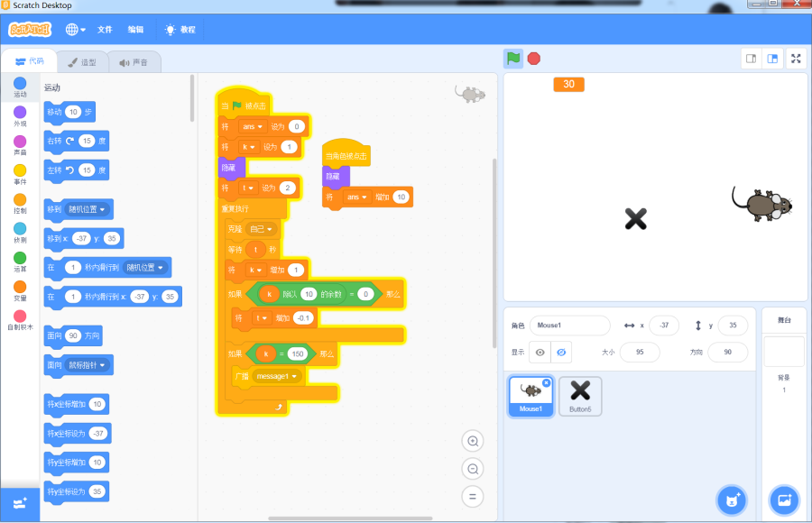This screenshot has height=523, width=812.
Task: Open the language globe dropdown
Action: pos(75,29)
